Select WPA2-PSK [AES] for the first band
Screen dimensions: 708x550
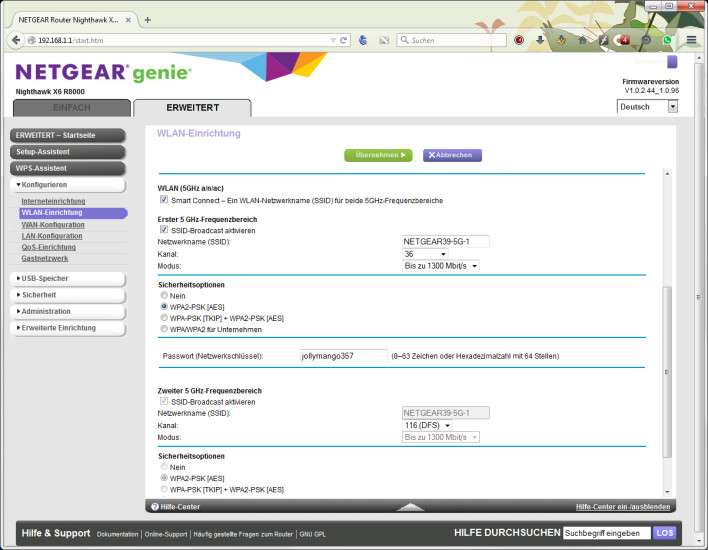pos(164,307)
